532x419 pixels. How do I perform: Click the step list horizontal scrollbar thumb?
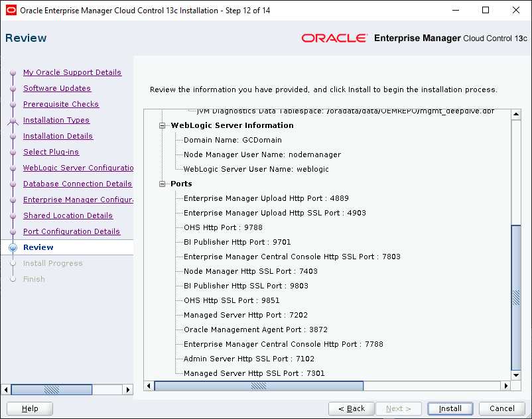(x=52, y=390)
